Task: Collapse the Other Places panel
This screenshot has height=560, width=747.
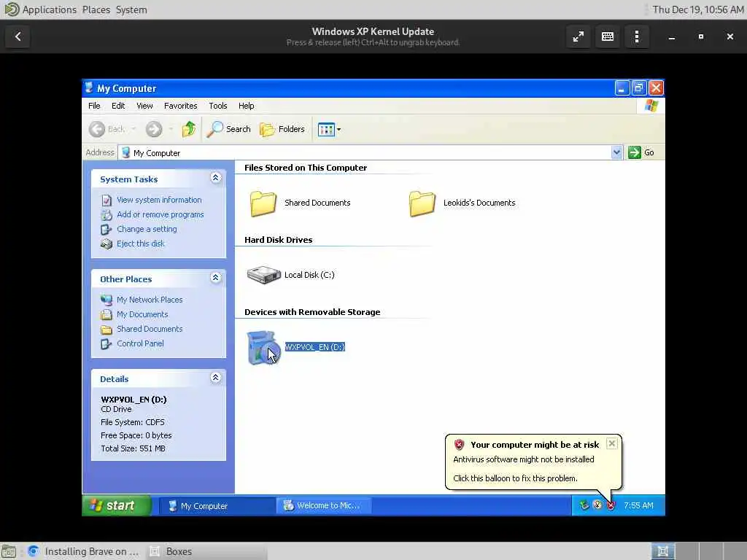Action: (x=215, y=278)
